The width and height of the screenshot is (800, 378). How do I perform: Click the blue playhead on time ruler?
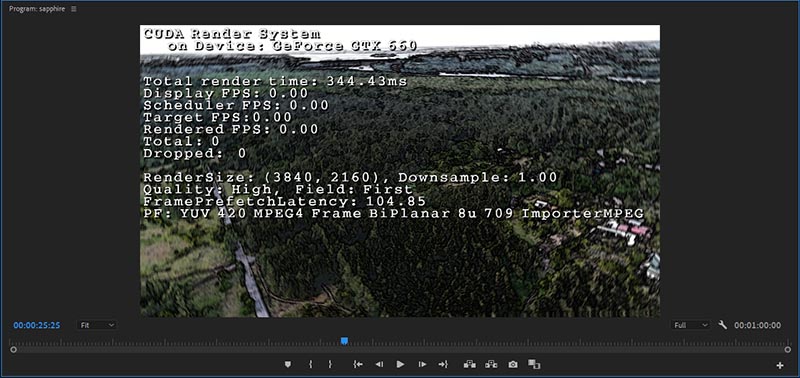pos(344,341)
